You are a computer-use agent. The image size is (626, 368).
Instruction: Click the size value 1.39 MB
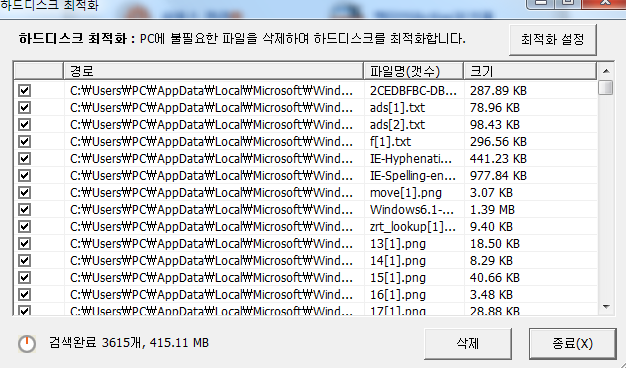(492, 210)
